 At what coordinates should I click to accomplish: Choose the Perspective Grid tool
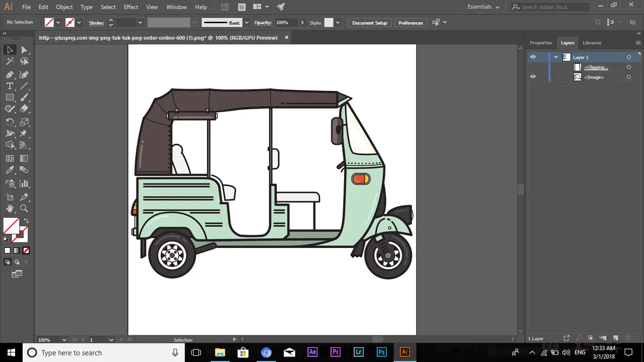click(x=24, y=145)
